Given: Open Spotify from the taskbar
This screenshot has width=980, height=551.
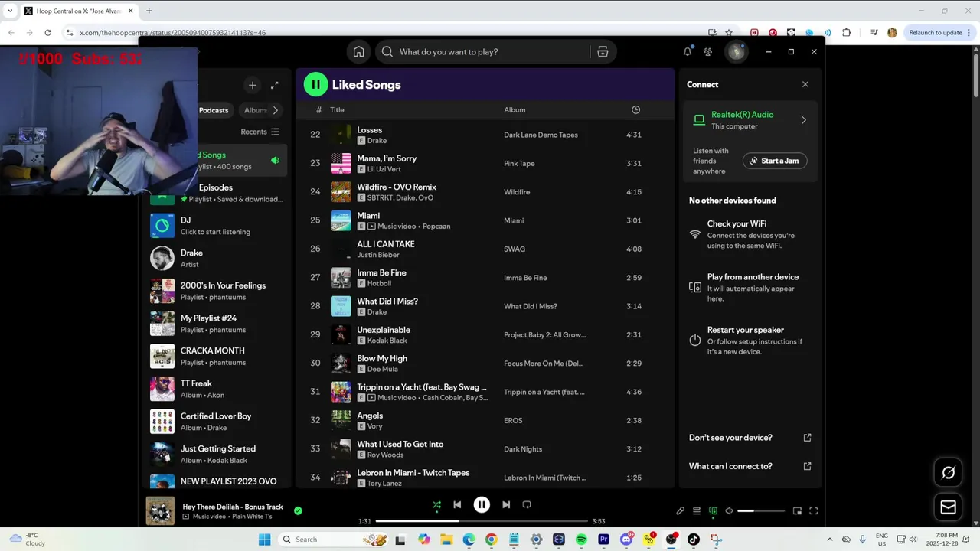Looking at the screenshot, I should click(x=581, y=540).
